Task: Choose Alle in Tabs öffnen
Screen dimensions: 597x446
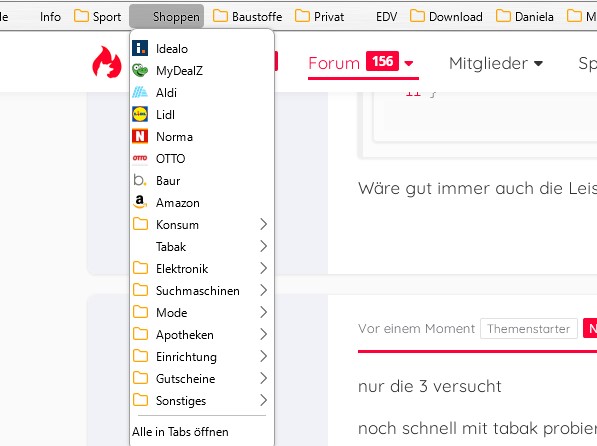Action: coord(180,432)
